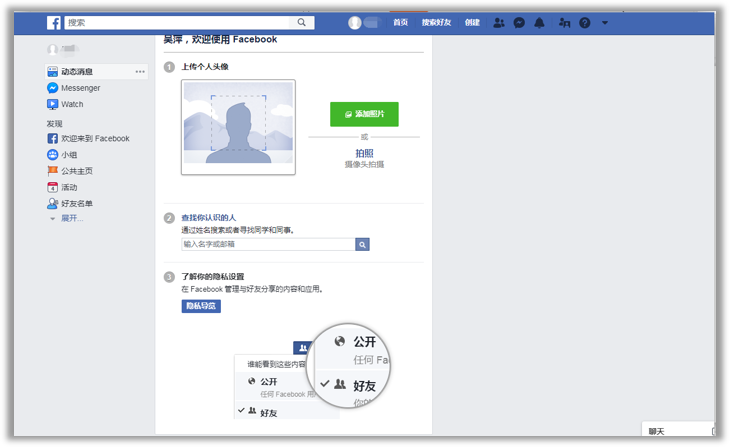Open the notifications bell
Screen dimensions: 730x447
pos(539,22)
